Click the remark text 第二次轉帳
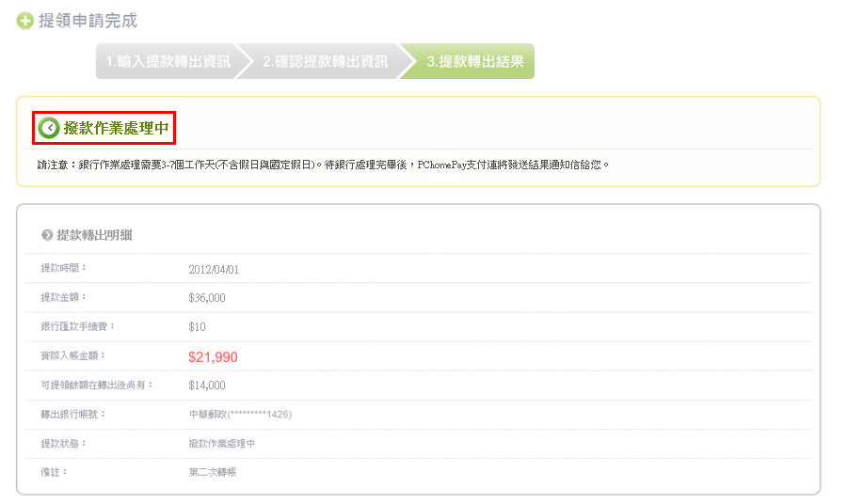The image size is (847, 504). click(x=213, y=473)
